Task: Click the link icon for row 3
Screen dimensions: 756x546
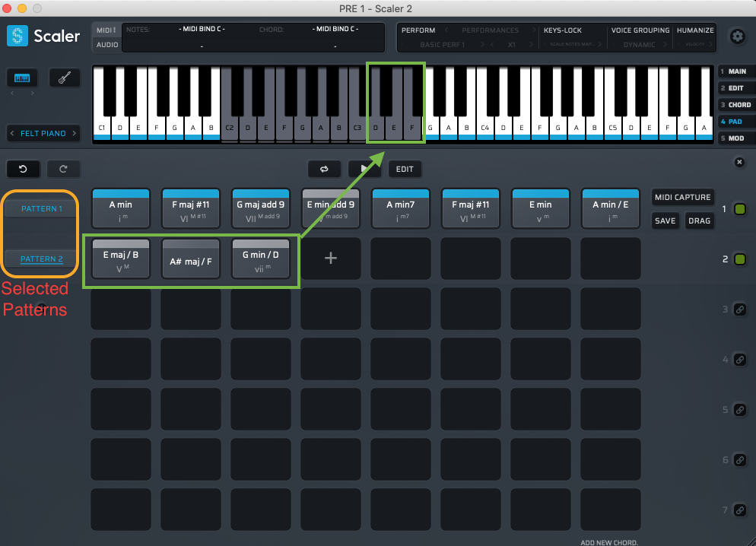Action: pos(739,310)
